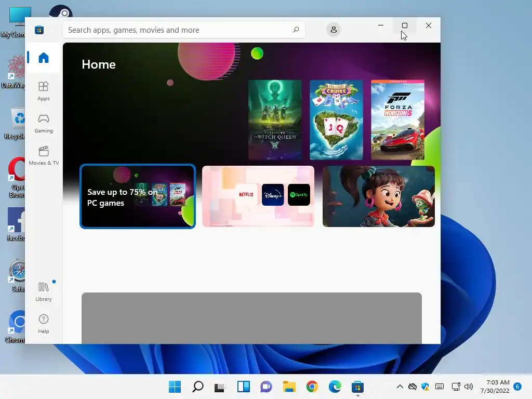Open Forza Horizon 5 game tile
Viewport: 532px width, 399px height.
(x=397, y=120)
